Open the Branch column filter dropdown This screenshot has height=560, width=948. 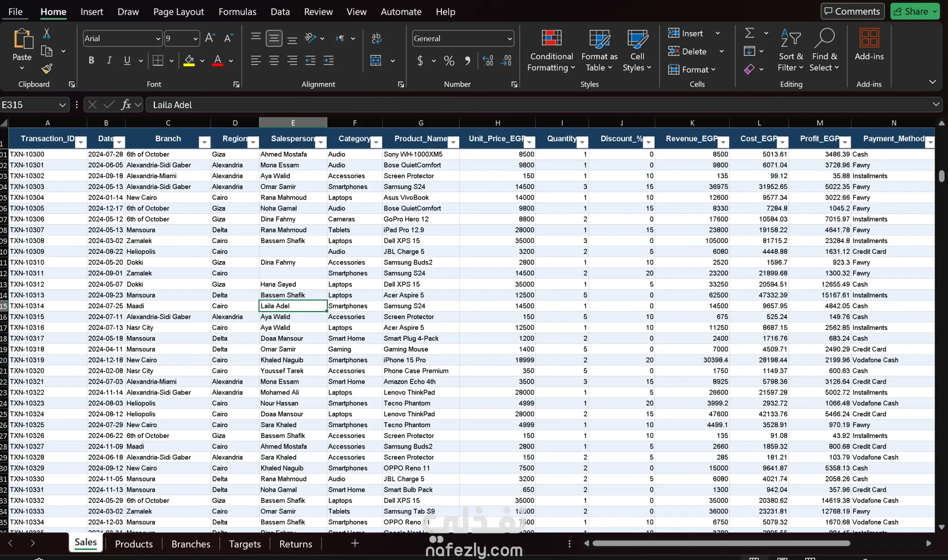[x=204, y=142]
